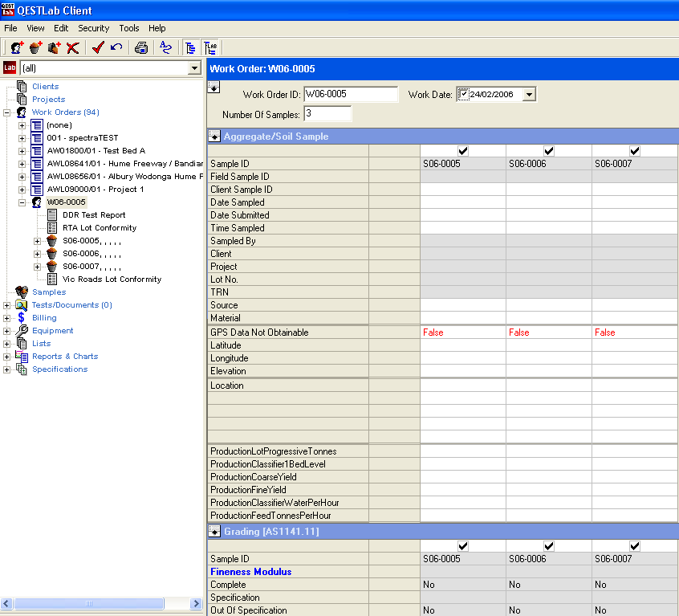
Task: Open the Security menu
Action: coord(93,28)
